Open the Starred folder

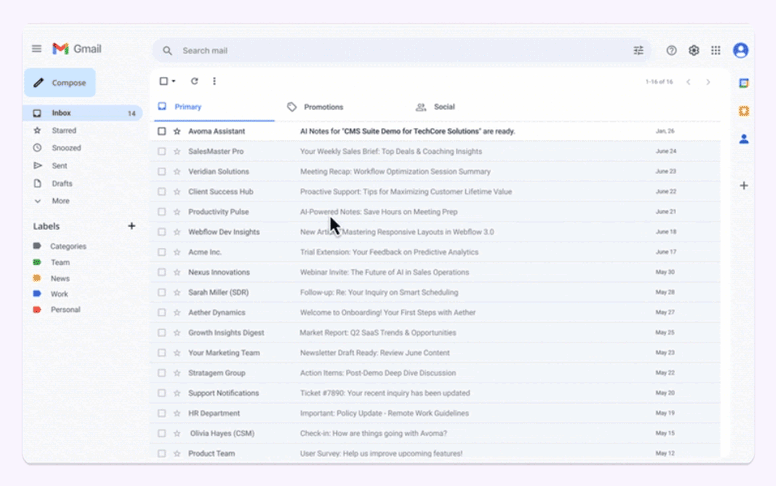(x=64, y=131)
